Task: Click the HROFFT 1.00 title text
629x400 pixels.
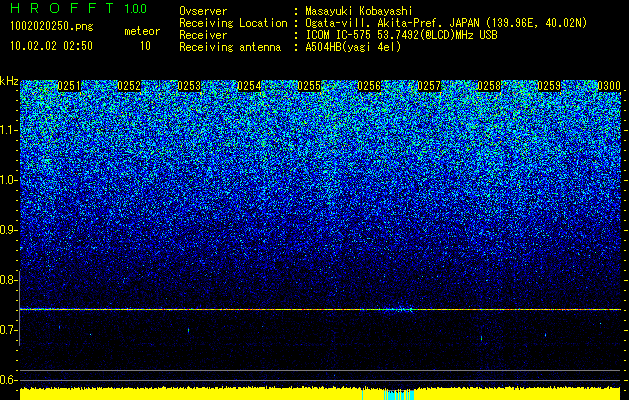Action: [79, 8]
